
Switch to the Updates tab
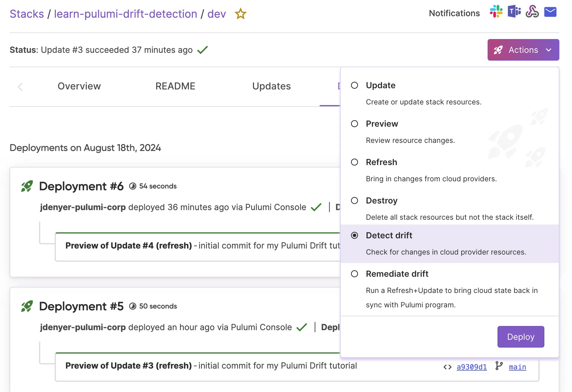coord(272,86)
